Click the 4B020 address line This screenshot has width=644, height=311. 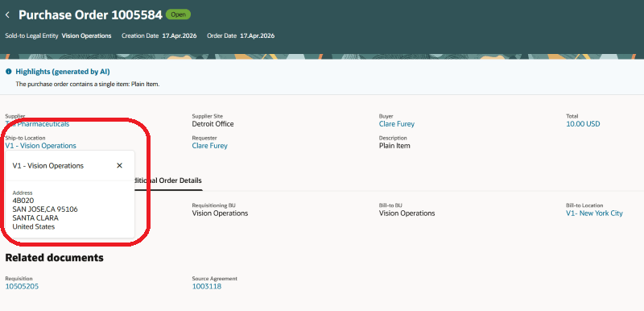click(x=23, y=201)
